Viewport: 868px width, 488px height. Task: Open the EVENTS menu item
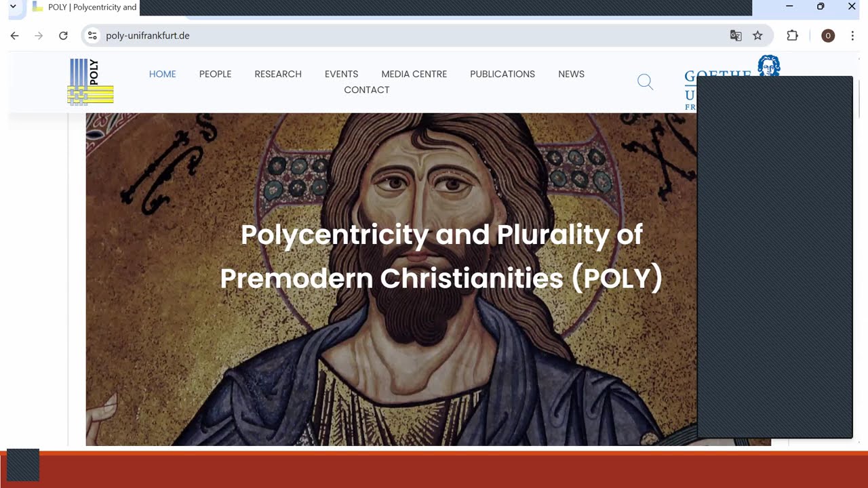click(x=341, y=74)
